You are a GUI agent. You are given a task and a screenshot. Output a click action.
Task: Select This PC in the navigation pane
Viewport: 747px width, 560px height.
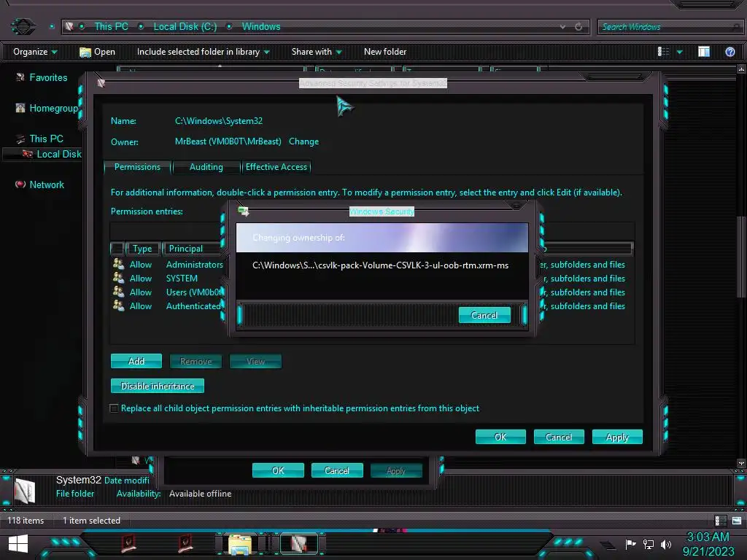tap(46, 139)
